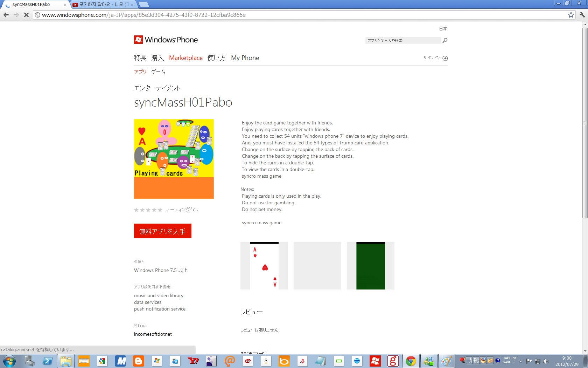This screenshot has height=368, width=588.
Task: Open a new browser tab
Action: tap(143, 5)
